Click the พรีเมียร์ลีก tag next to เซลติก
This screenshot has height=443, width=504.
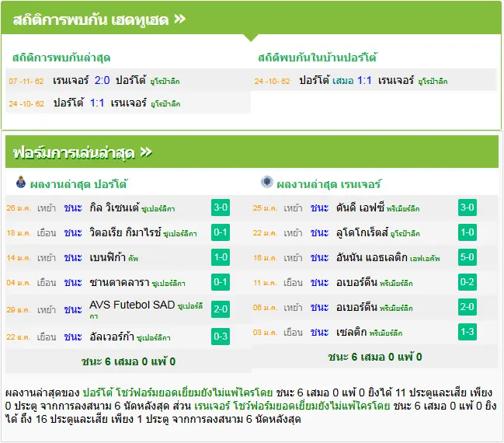click(x=386, y=333)
